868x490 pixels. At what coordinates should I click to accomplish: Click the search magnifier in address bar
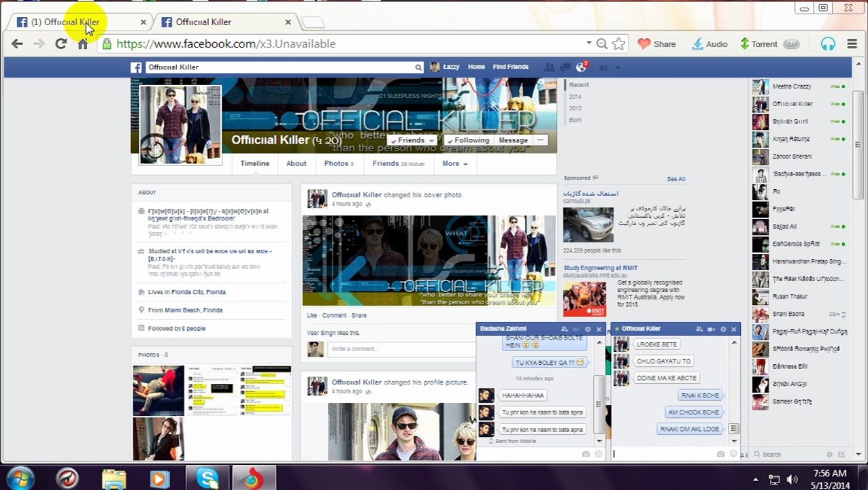pos(601,44)
